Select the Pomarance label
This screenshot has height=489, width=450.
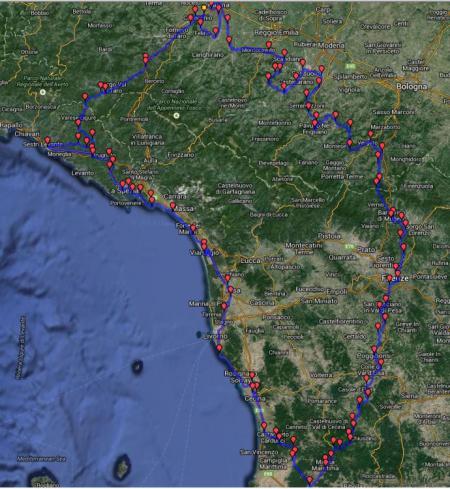coord(322,401)
